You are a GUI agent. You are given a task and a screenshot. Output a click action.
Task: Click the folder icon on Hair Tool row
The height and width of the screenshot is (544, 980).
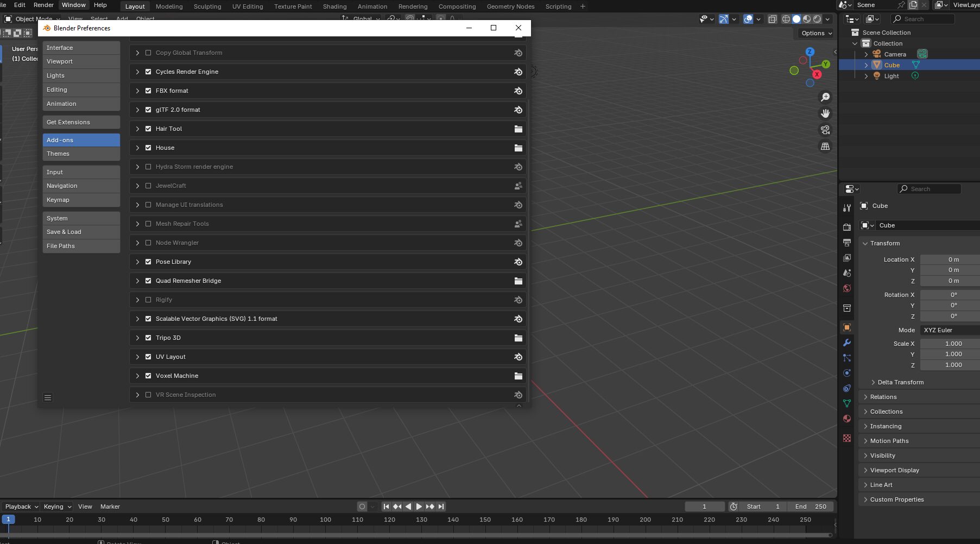point(518,129)
